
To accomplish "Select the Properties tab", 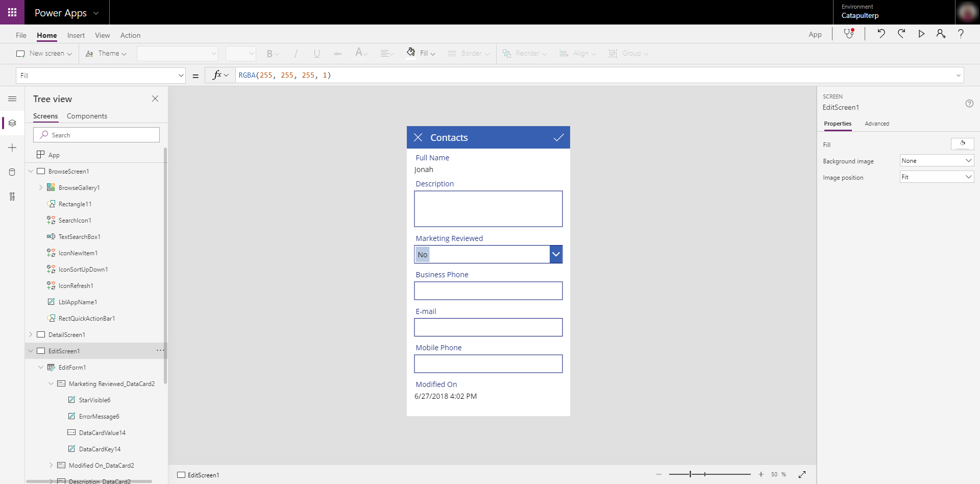I will click(838, 124).
